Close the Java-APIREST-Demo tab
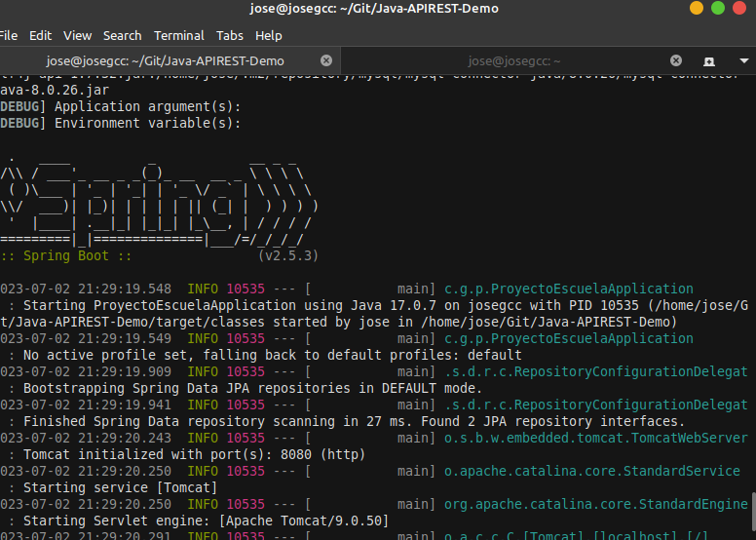Image resolution: width=756 pixels, height=540 pixels. point(326,60)
